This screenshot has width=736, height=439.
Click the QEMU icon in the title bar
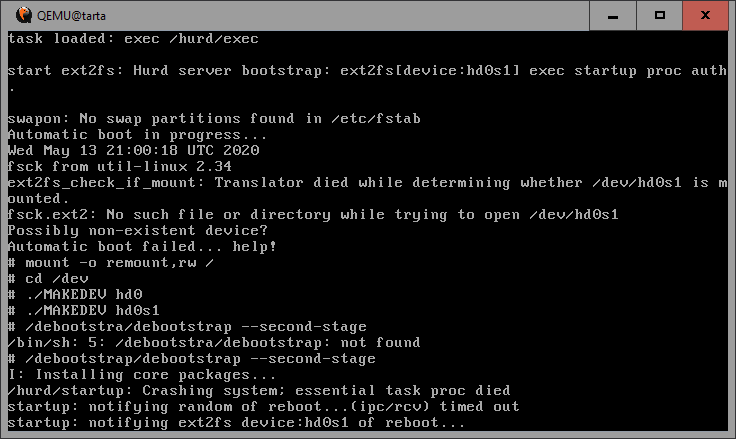point(16,15)
